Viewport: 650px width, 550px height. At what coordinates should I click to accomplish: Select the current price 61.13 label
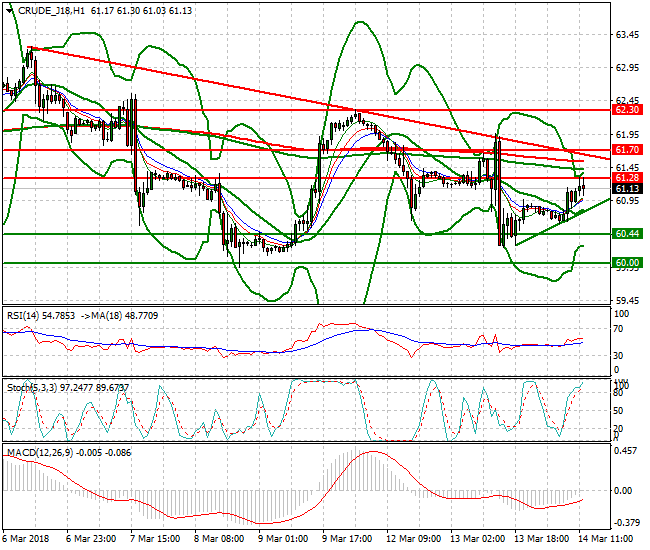pyautogui.click(x=627, y=189)
